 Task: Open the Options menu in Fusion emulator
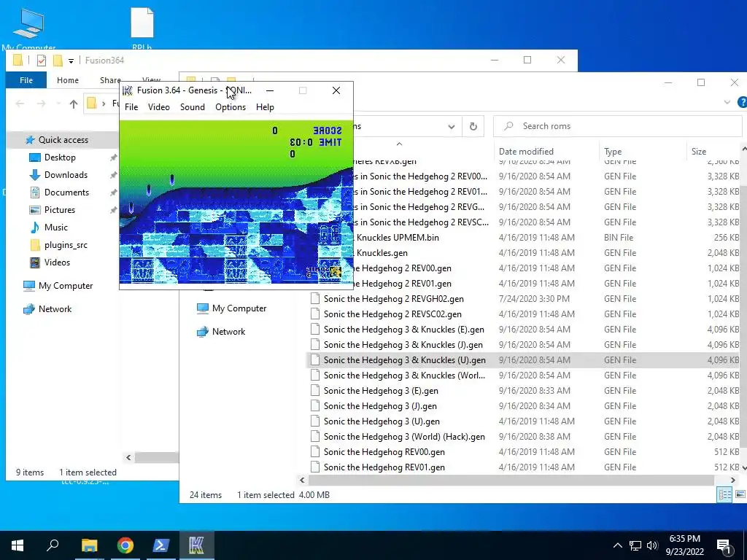pyautogui.click(x=231, y=107)
